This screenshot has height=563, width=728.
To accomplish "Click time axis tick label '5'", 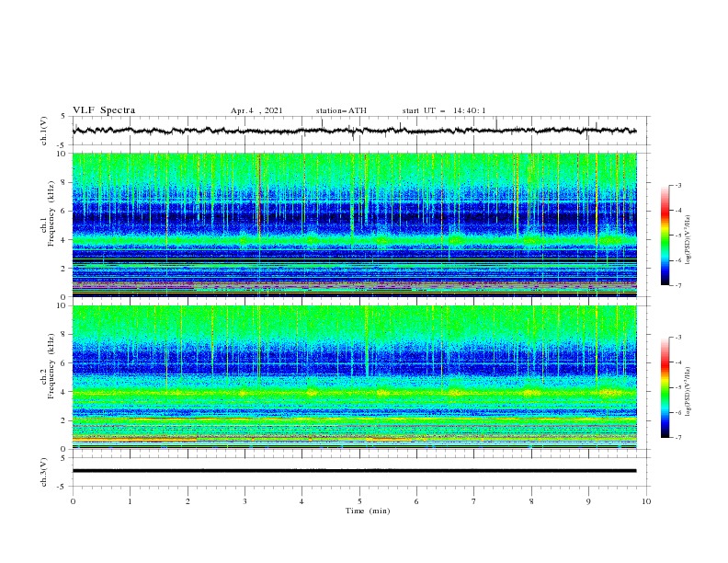I will click(x=359, y=501).
